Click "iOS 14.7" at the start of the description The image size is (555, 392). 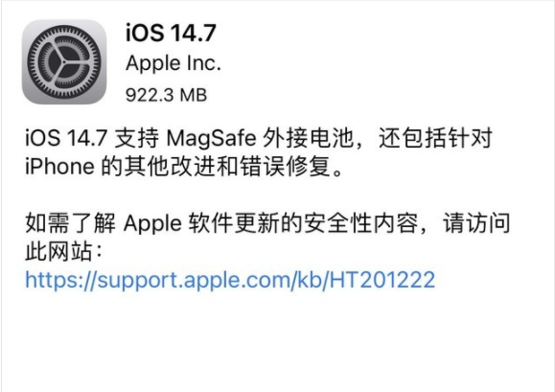click(x=66, y=138)
